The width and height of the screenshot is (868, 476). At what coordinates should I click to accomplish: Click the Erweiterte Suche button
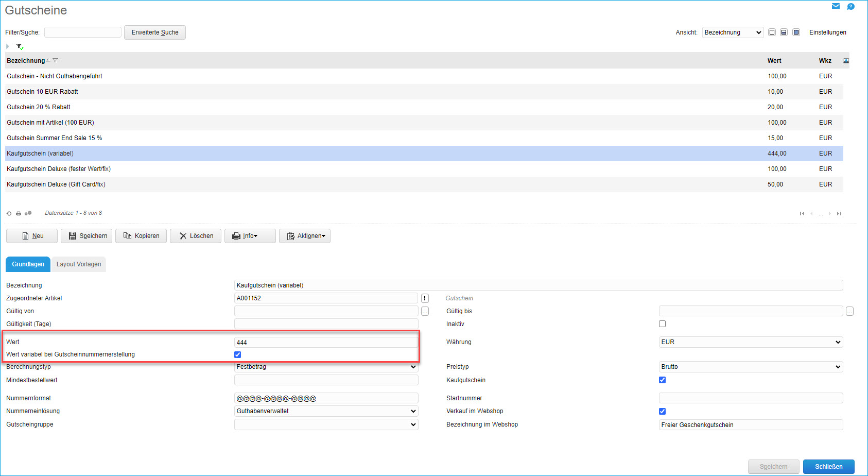pyautogui.click(x=155, y=32)
